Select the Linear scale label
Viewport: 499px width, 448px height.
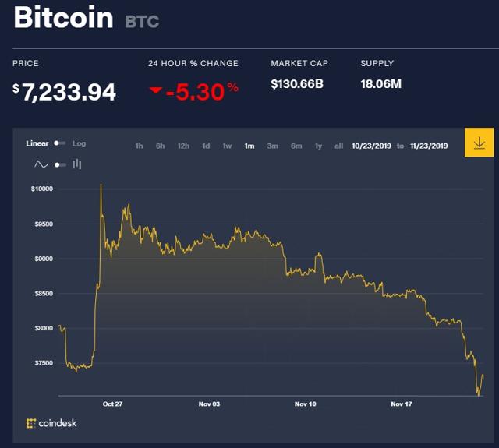pos(37,143)
